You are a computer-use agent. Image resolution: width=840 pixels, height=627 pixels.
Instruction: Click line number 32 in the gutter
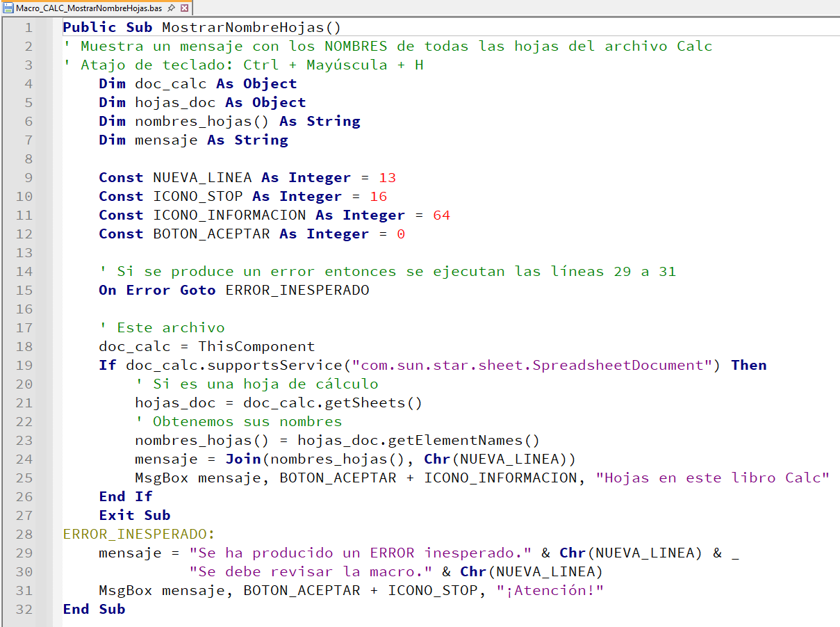click(24, 610)
